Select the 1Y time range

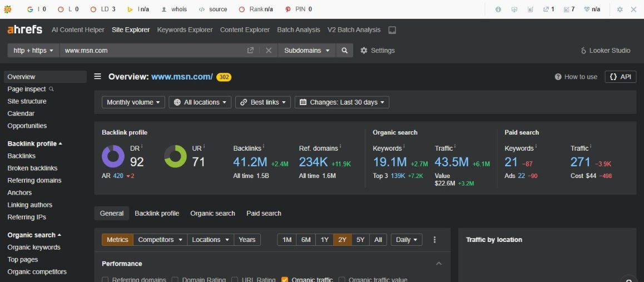[324, 240]
